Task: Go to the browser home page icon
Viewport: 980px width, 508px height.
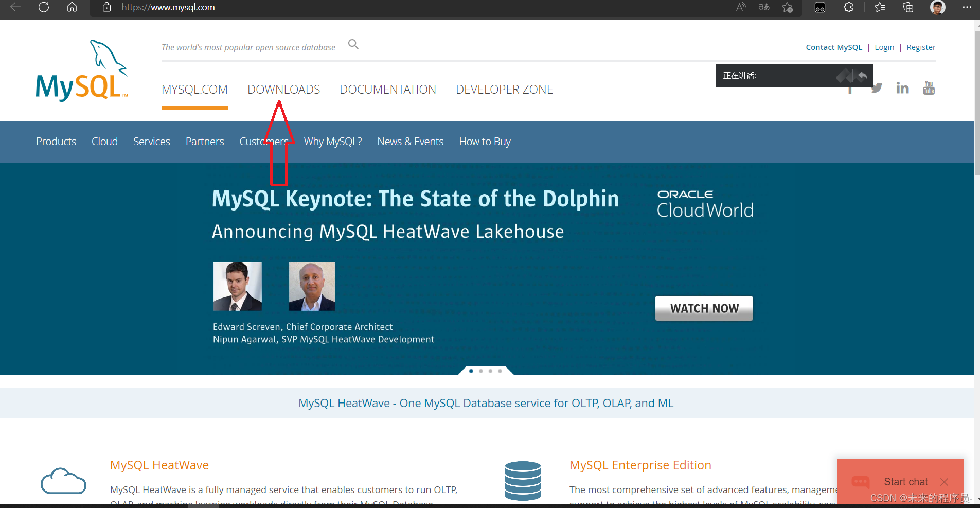Action: [x=72, y=7]
